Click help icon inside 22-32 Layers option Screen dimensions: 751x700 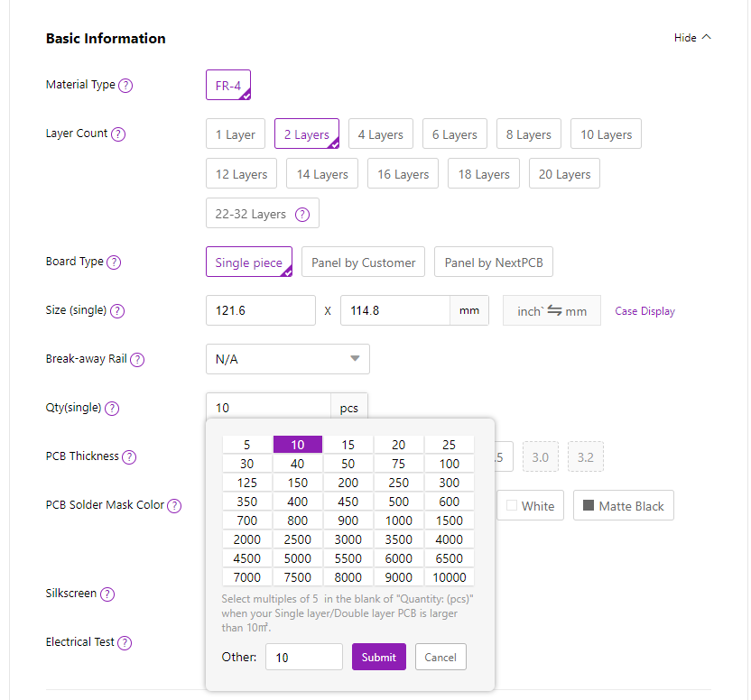(302, 215)
